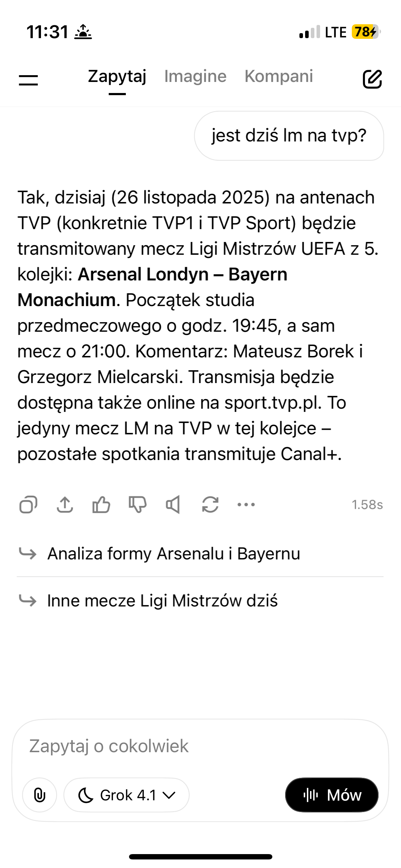Screen dimensions: 401x868
Task: Like the answer with thumbs up
Action: tap(101, 505)
